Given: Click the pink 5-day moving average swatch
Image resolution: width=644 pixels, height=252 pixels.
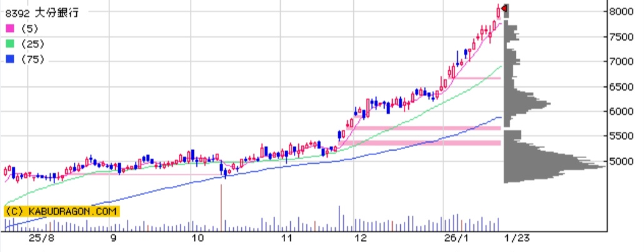Looking at the screenshot, I should click(9, 28).
